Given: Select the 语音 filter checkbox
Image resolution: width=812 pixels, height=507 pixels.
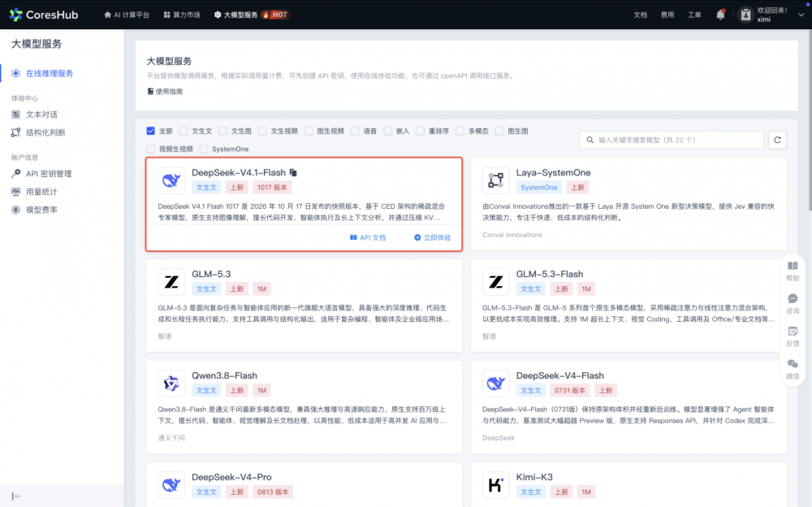Looking at the screenshot, I should click(x=355, y=131).
